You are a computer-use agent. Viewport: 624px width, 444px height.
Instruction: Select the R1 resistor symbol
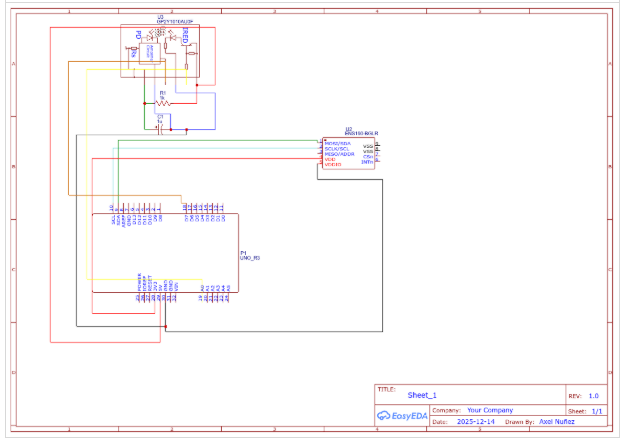tap(163, 102)
